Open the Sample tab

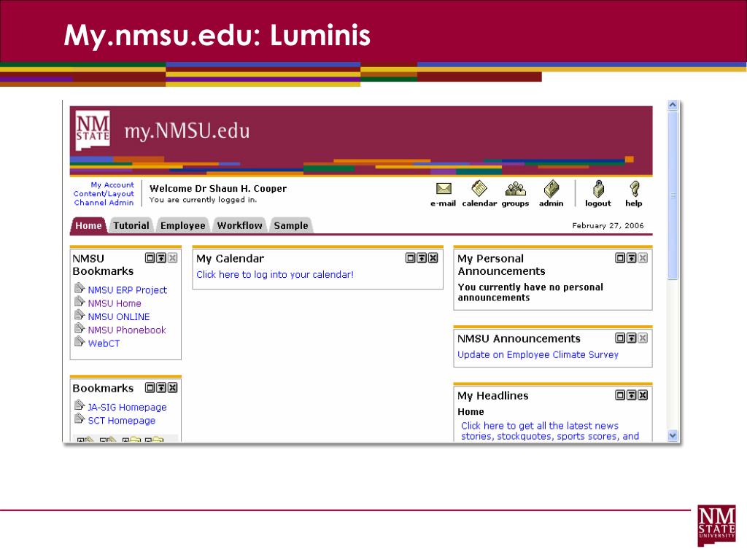tap(291, 226)
